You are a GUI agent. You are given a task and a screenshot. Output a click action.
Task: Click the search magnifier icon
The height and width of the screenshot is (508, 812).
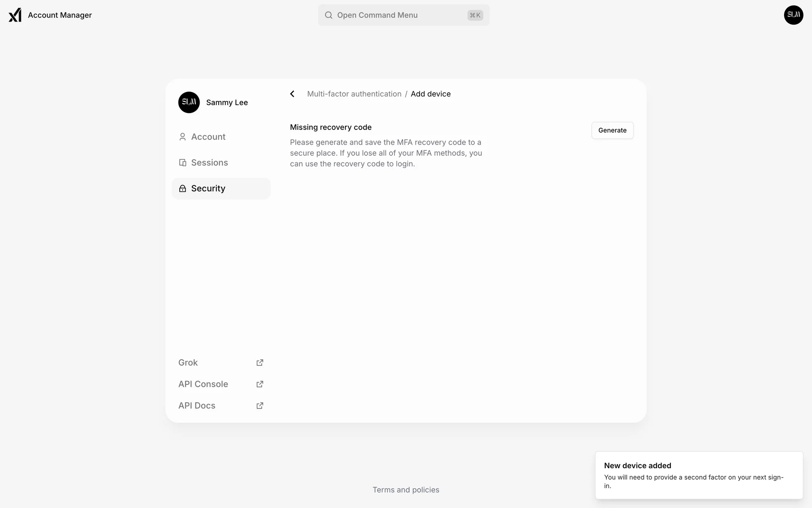coord(328,15)
